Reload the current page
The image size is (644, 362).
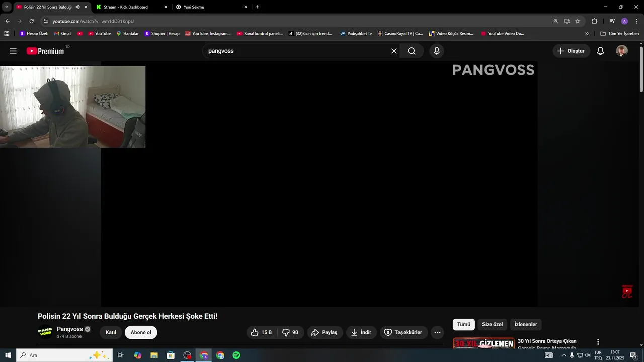(x=31, y=21)
